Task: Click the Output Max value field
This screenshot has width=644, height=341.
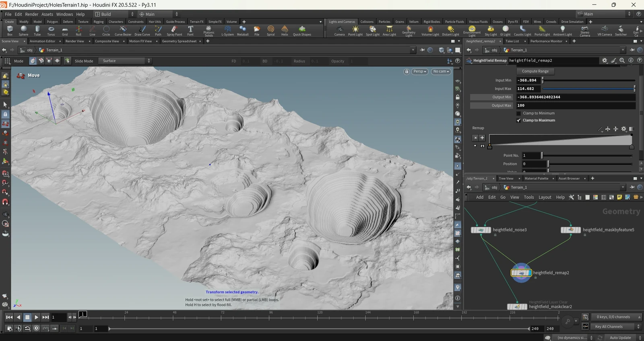Action: [x=576, y=105]
